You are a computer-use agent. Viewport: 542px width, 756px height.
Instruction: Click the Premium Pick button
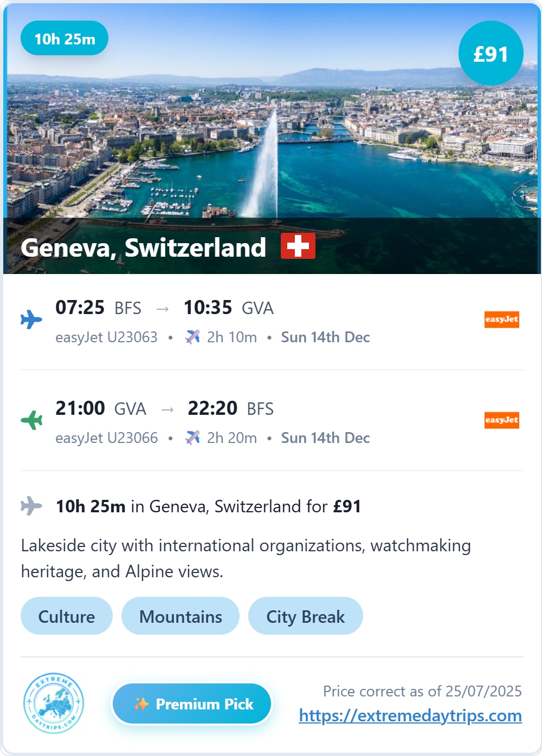point(192,704)
